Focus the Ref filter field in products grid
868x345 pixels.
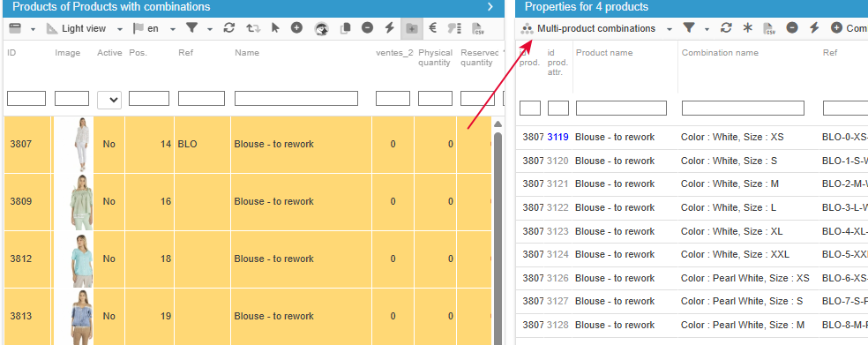coord(201,99)
